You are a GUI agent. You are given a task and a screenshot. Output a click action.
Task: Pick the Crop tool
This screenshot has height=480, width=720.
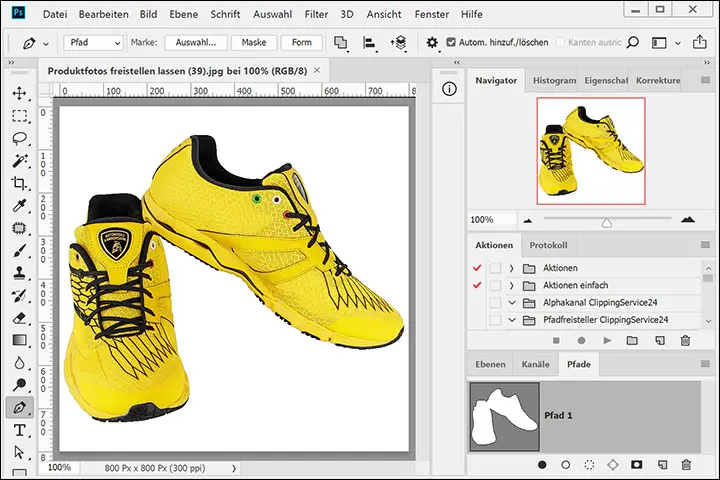point(19,183)
